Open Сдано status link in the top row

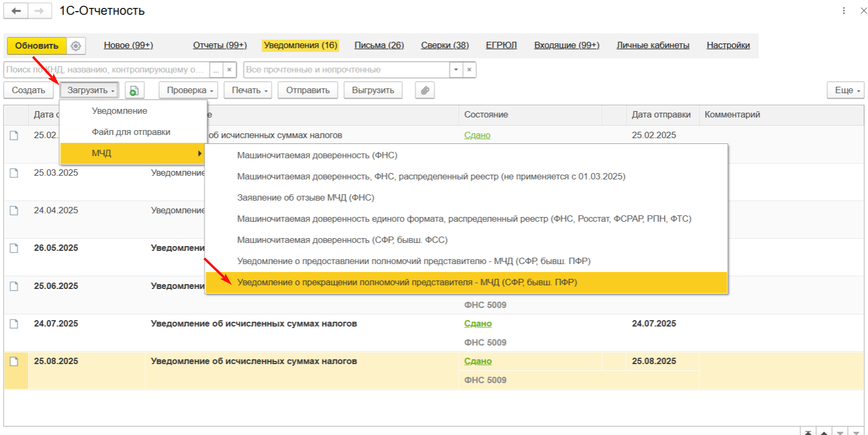pyautogui.click(x=478, y=135)
